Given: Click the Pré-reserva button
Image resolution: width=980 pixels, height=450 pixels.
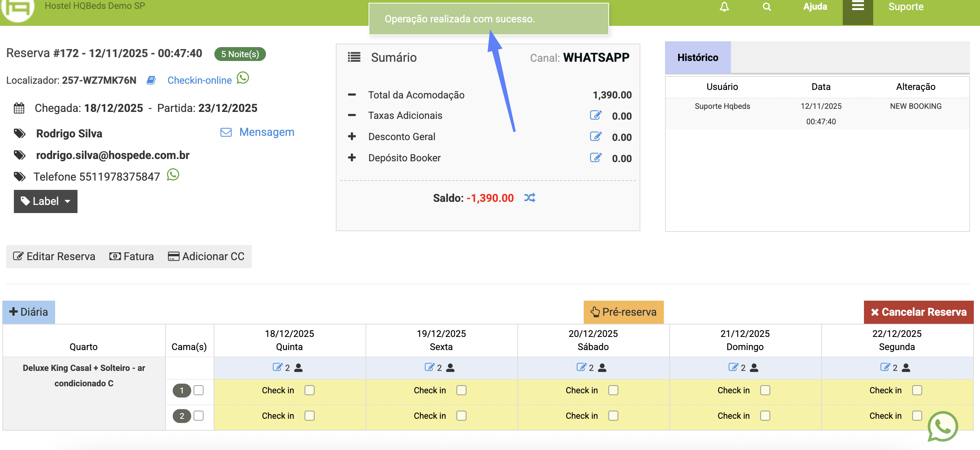Looking at the screenshot, I should pyautogui.click(x=623, y=312).
